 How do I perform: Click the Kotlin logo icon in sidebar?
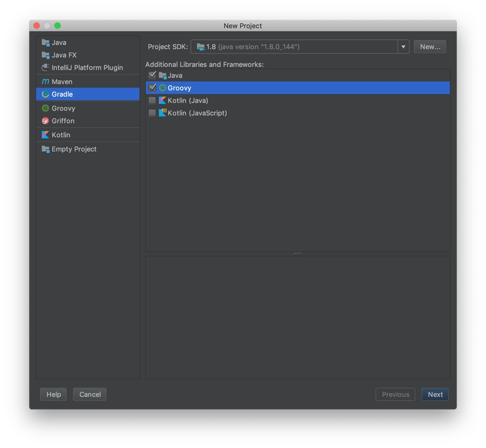pyautogui.click(x=46, y=135)
